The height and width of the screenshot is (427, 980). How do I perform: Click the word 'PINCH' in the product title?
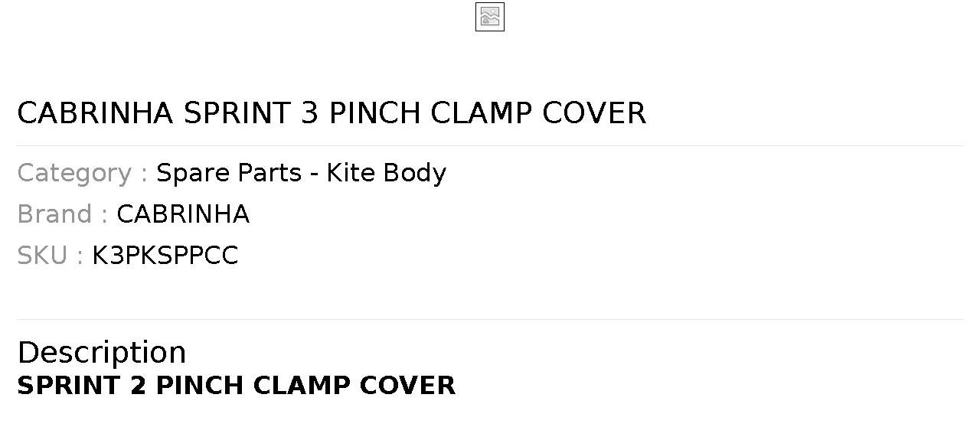(375, 113)
